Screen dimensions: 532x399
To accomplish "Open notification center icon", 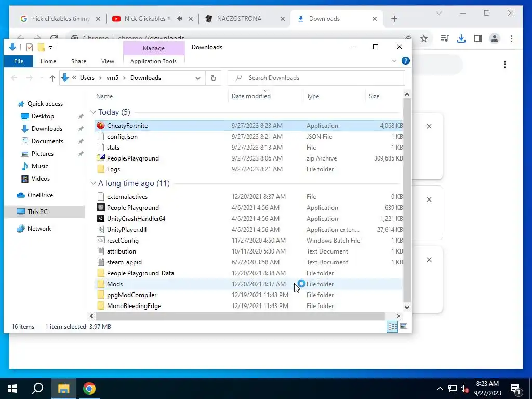I will [515, 389].
